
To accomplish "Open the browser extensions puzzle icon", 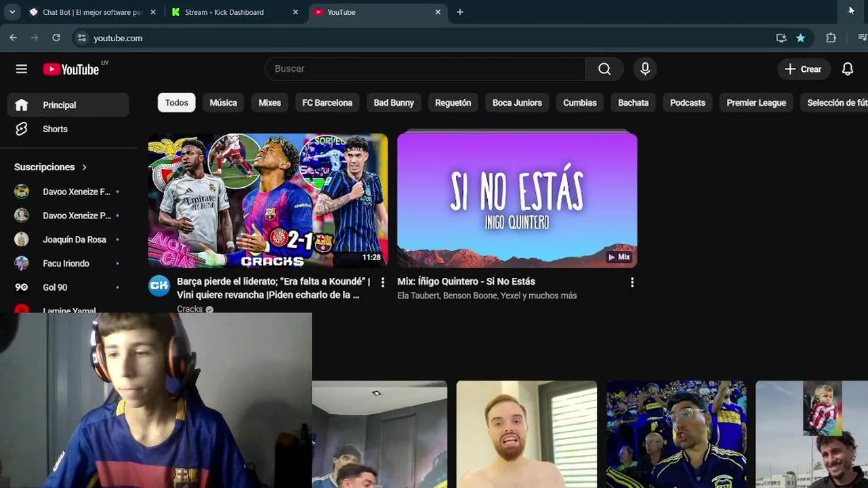I will [x=831, y=38].
